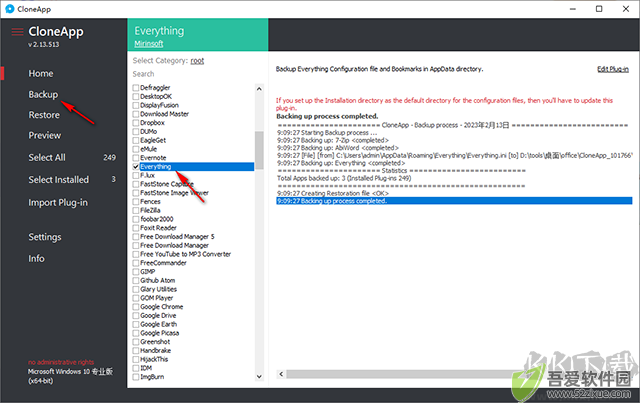Click the plug-in list scrollbar thumb

(x=259, y=150)
